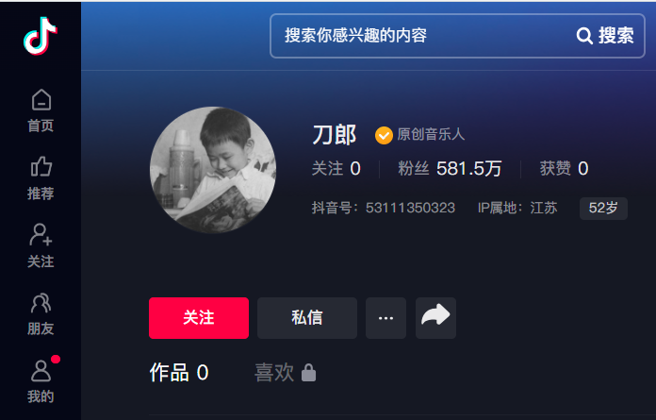Click the share arrow icon button
This screenshot has height=420, width=656.
point(436,318)
